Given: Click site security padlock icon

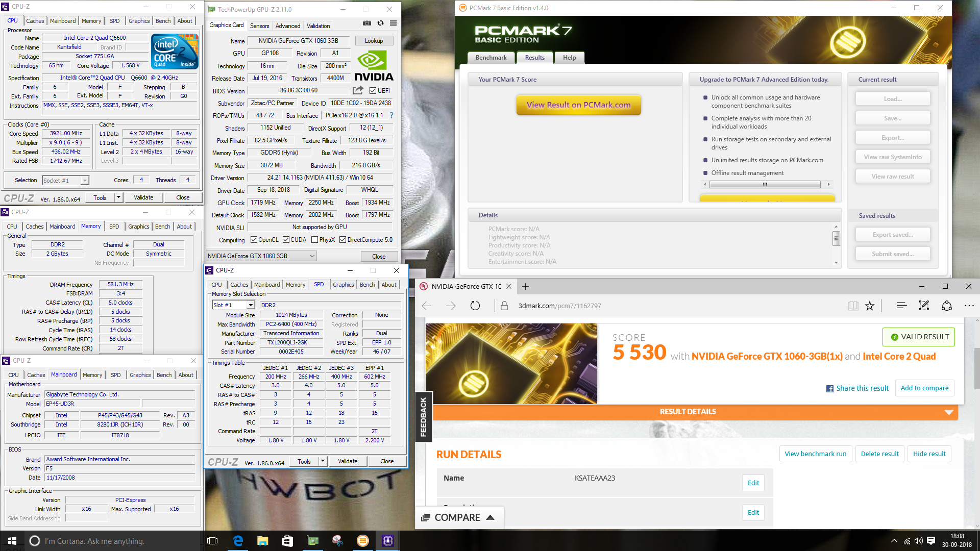Looking at the screenshot, I should pos(504,306).
